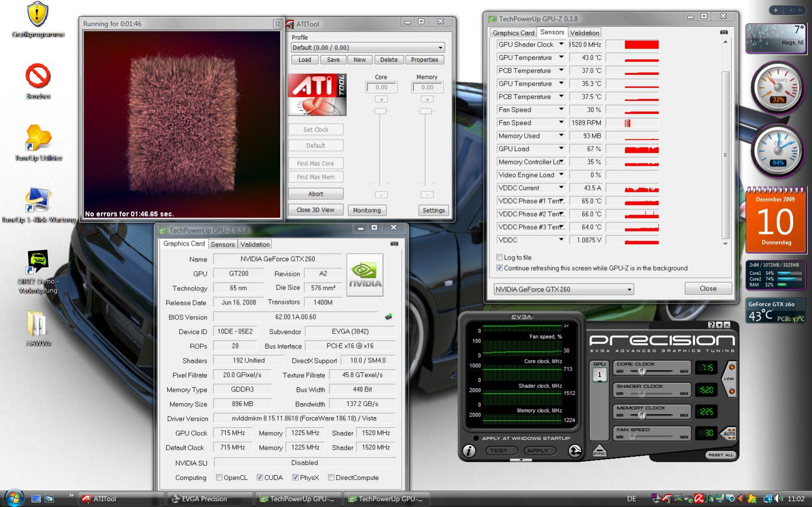Click the weather gadget showing 7°
The height and width of the screenshot is (507, 812).
776,38
